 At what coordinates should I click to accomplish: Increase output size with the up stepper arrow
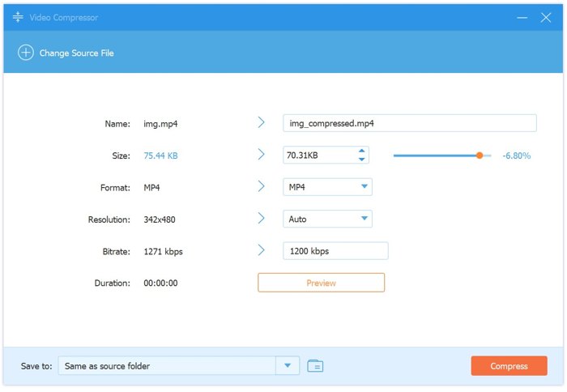(x=361, y=151)
